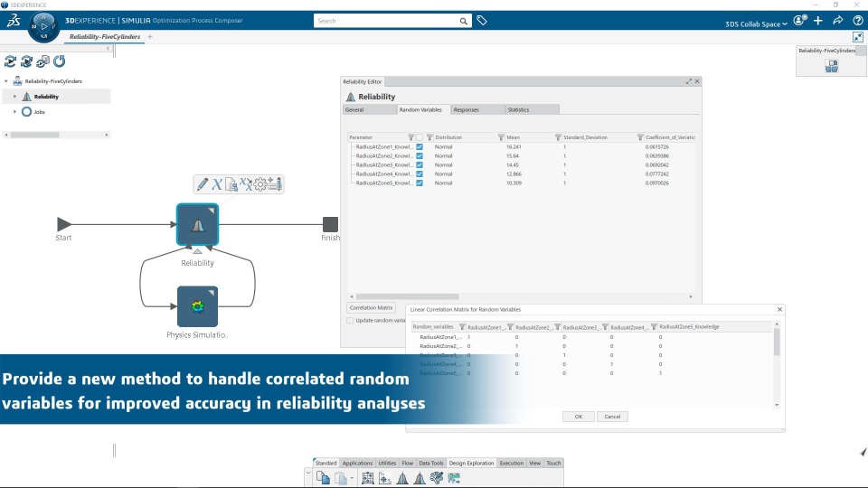Click the circular reset arrow icon
Screen dimensions: 868x488
60,61
